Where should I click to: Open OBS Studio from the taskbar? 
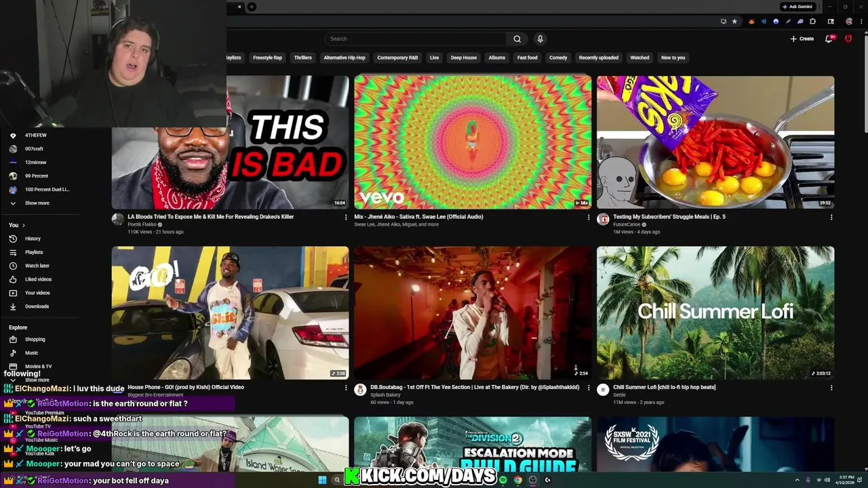point(532,480)
